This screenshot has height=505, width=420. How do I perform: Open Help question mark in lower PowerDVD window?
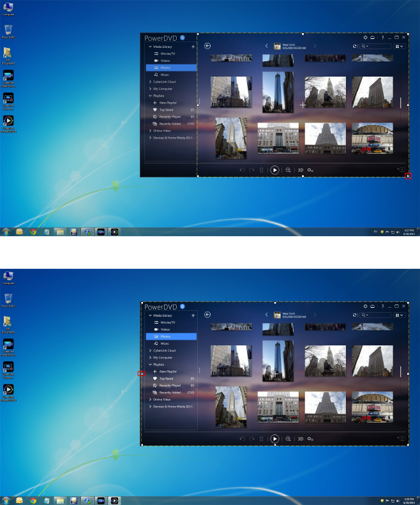tap(382, 306)
